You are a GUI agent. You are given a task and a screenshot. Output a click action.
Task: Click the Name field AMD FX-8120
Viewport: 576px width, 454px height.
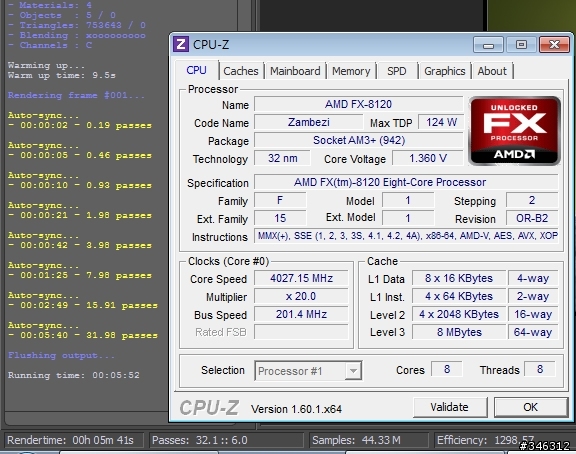(358, 104)
